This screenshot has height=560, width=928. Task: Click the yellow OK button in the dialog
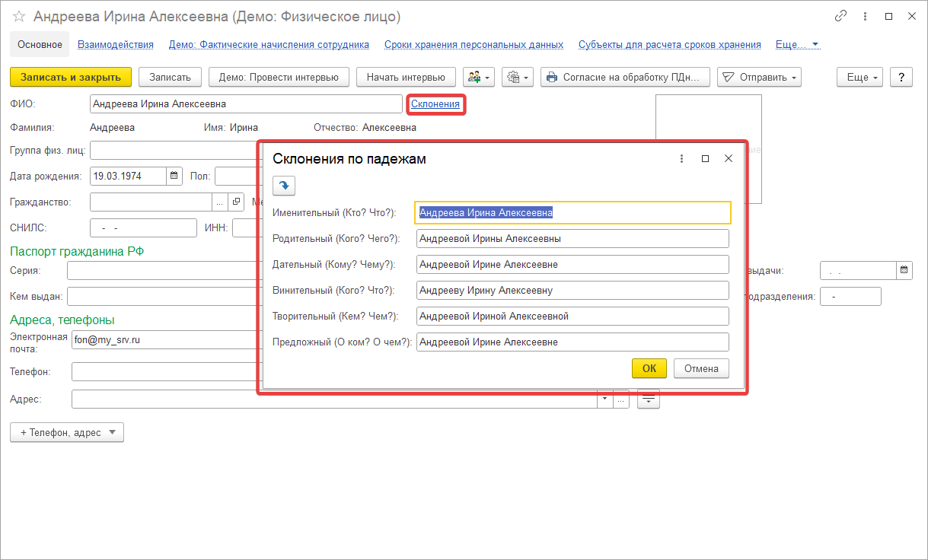[x=649, y=368]
